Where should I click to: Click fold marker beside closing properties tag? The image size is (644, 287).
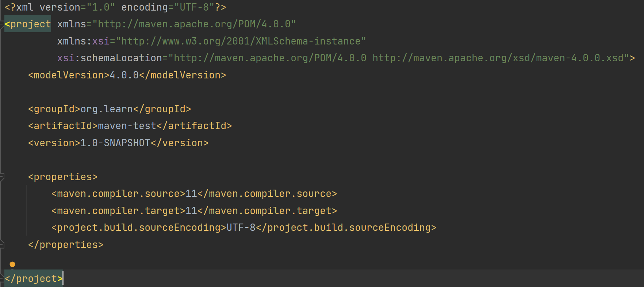[1, 244]
